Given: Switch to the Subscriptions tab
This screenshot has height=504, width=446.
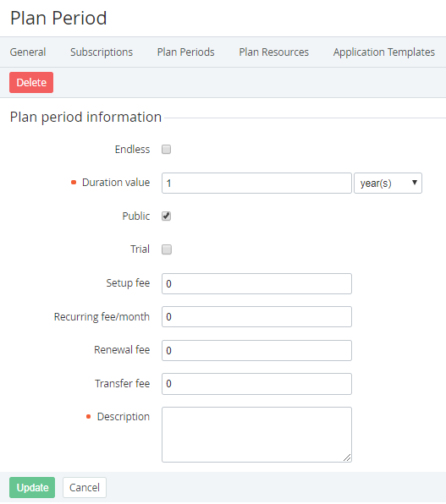Looking at the screenshot, I should coord(102,52).
